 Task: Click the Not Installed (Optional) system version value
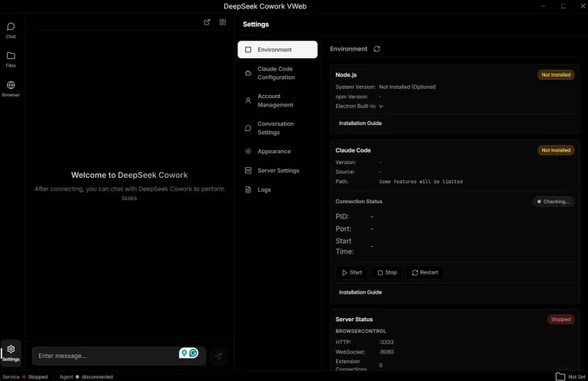(x=407, y=87)
